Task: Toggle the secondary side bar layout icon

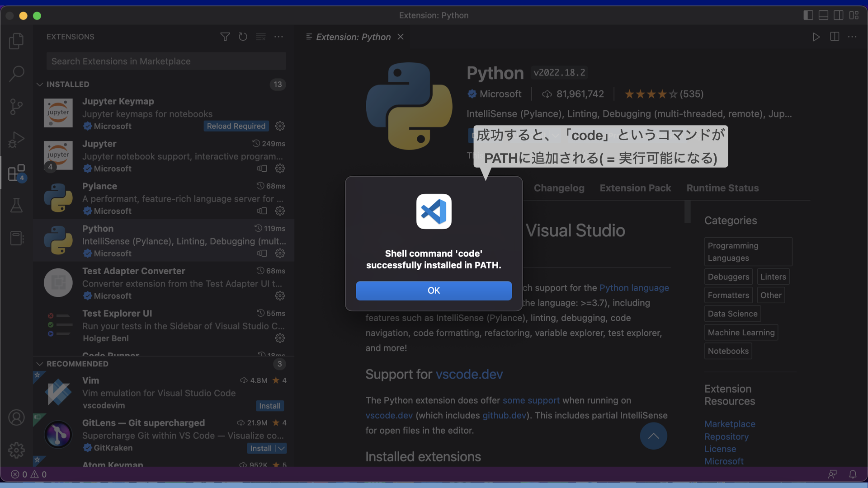Action: [x=838, y=15]
